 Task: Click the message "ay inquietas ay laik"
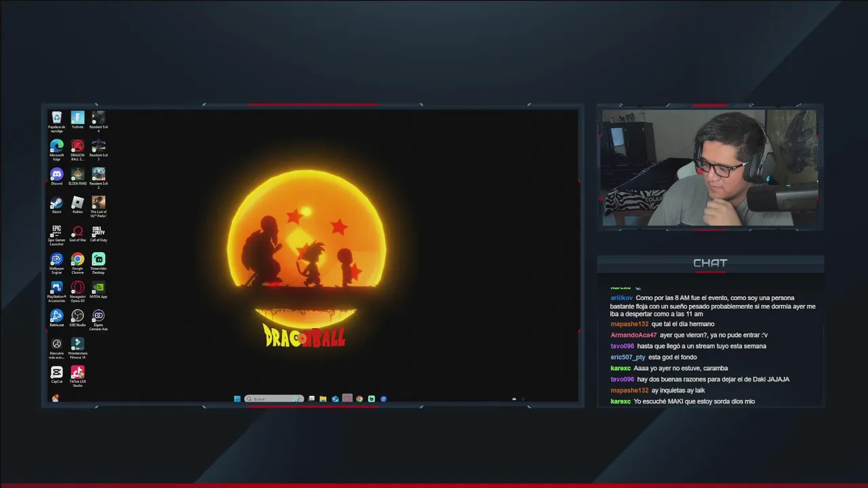[678, 390]
